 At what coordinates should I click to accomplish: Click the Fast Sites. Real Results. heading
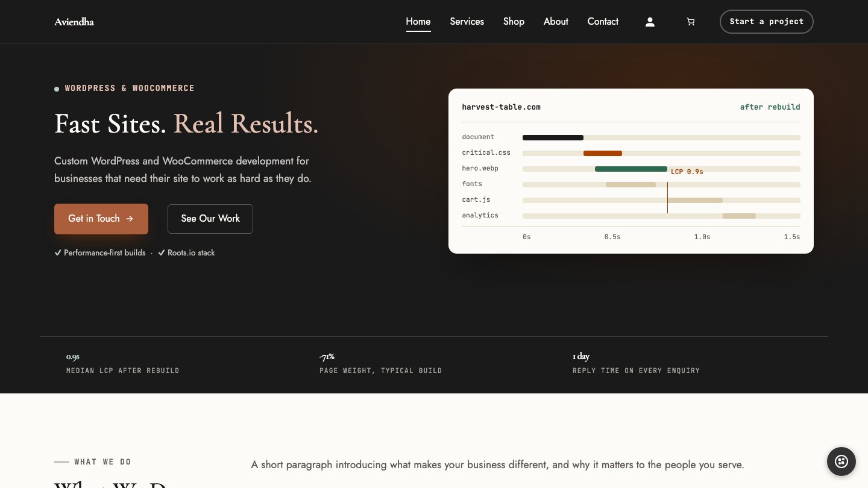click(186, 124)
